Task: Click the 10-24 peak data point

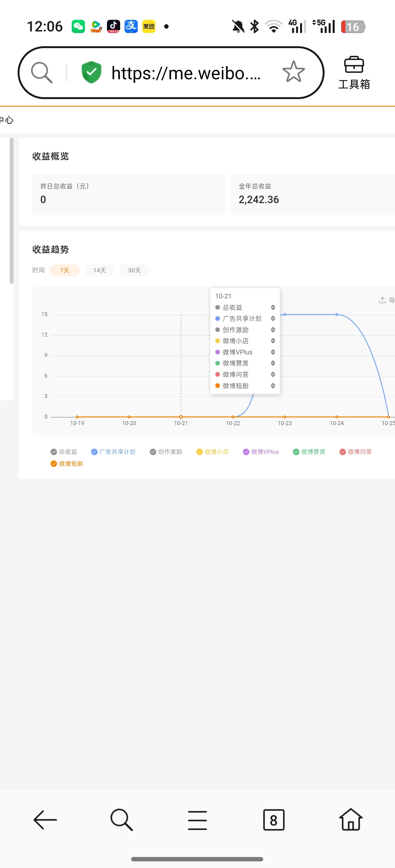Action: (337, 314)
